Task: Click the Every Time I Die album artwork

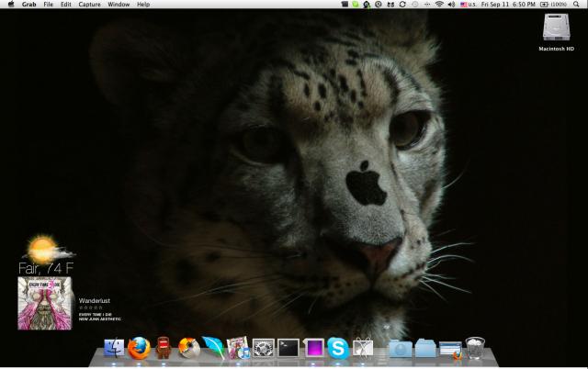Action: click(45, 304)
